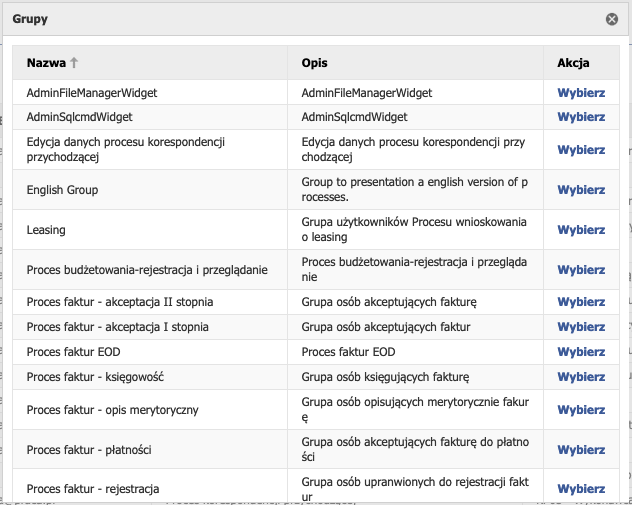Click the Akcja column header
Viewport: 632px width, 505px height.
click(573, 62)
